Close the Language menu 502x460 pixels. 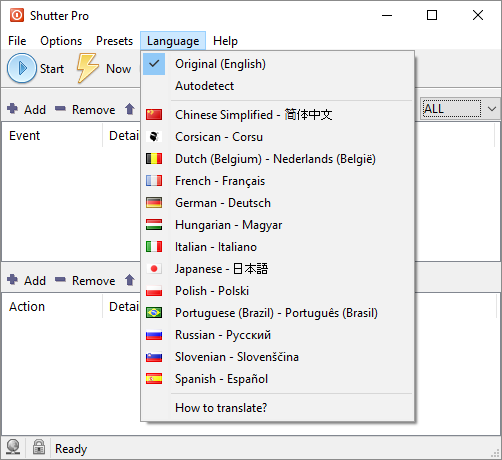pos(173,41)
